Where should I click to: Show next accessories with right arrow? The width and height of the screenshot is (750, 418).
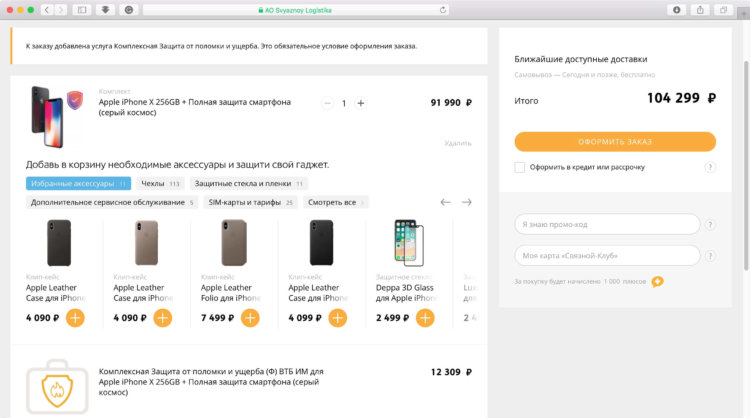tap(466, 202)
